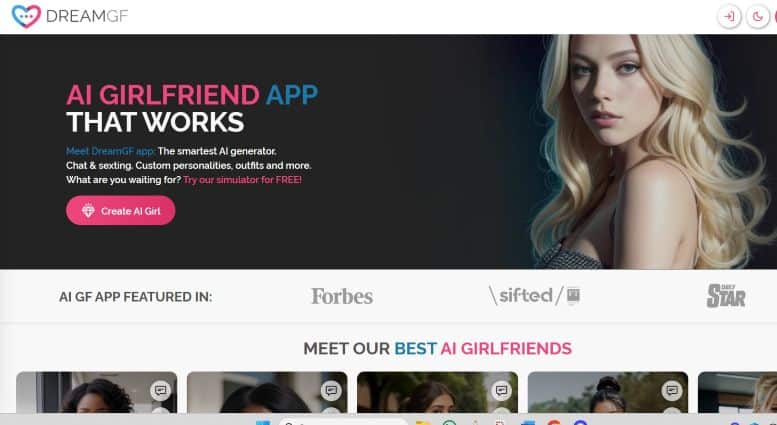Viewport: 777px width, 425px height.
Task: Click the blonde woman hero banner image
Action: 644,152
